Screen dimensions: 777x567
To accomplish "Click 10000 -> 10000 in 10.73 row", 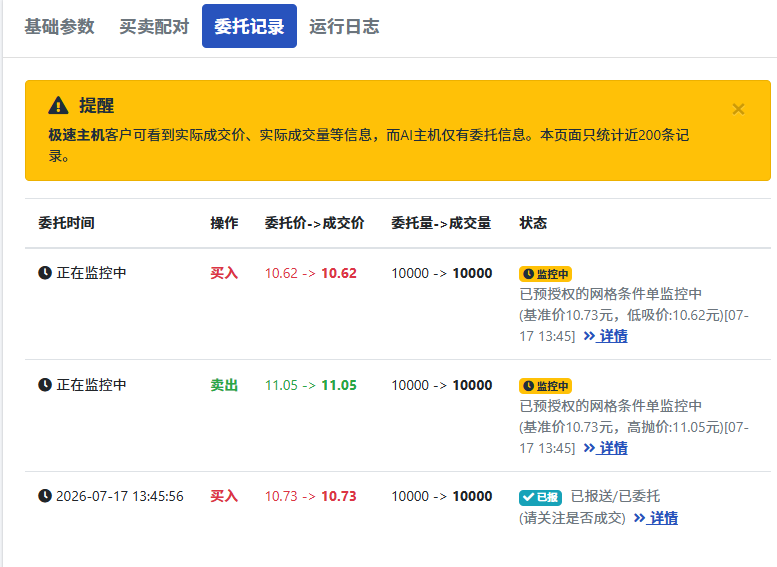I will [x=442, y=496].
